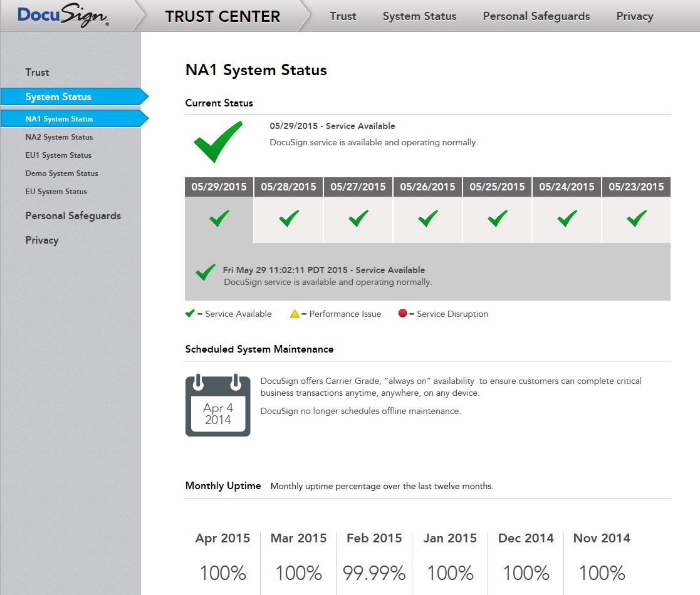Click the TRUST CENTER header title
This screenshot has width=700, height=595.
(222, 16)
